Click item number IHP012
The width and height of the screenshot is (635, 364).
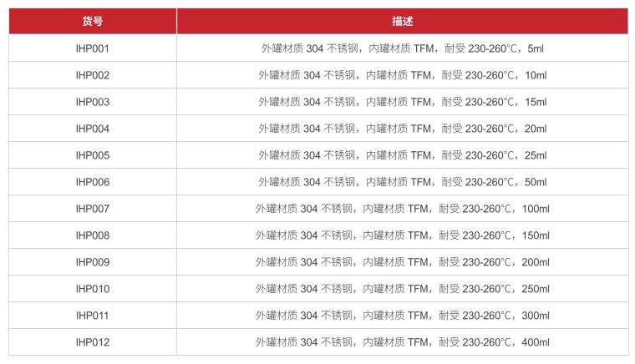92,342
